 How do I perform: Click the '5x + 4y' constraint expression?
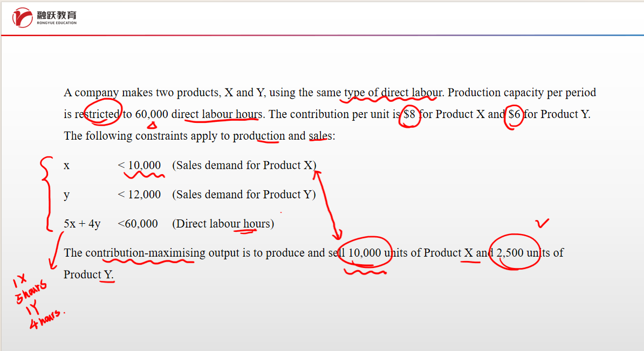pos(82,224)
